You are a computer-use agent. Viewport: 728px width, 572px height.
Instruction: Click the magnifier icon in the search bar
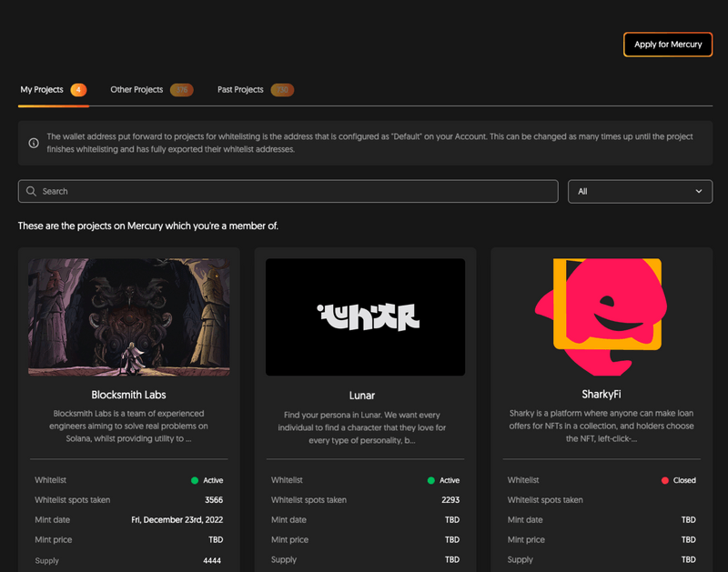coord(32,191)
